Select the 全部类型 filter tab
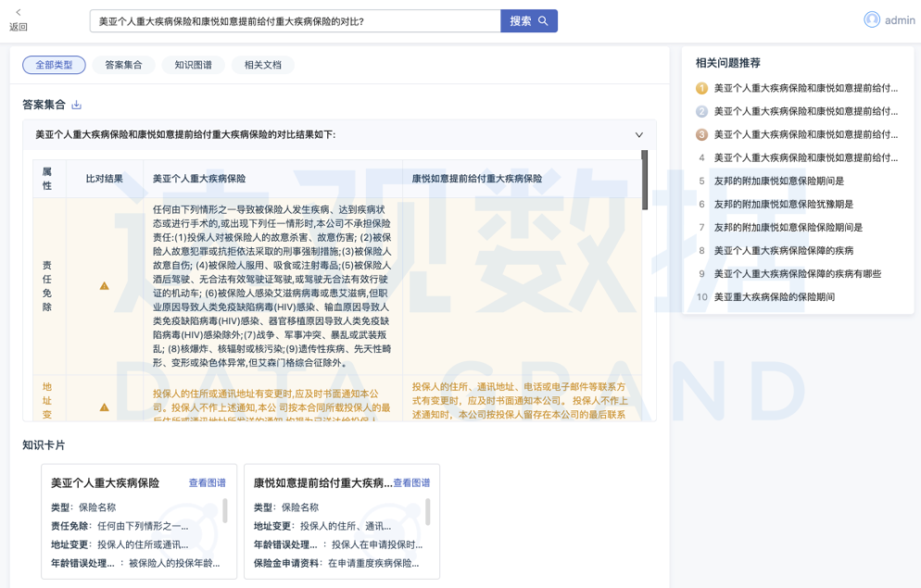This screenshot has width=921, height=588. (53, 65)
